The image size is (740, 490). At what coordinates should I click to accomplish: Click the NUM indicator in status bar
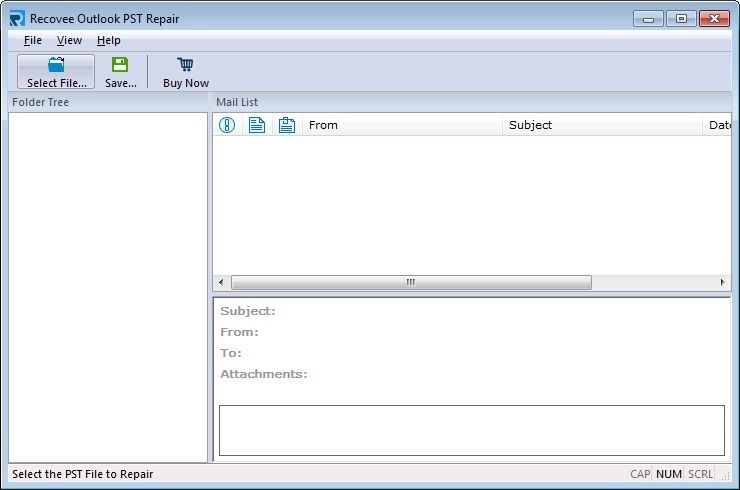click(669, 474)
